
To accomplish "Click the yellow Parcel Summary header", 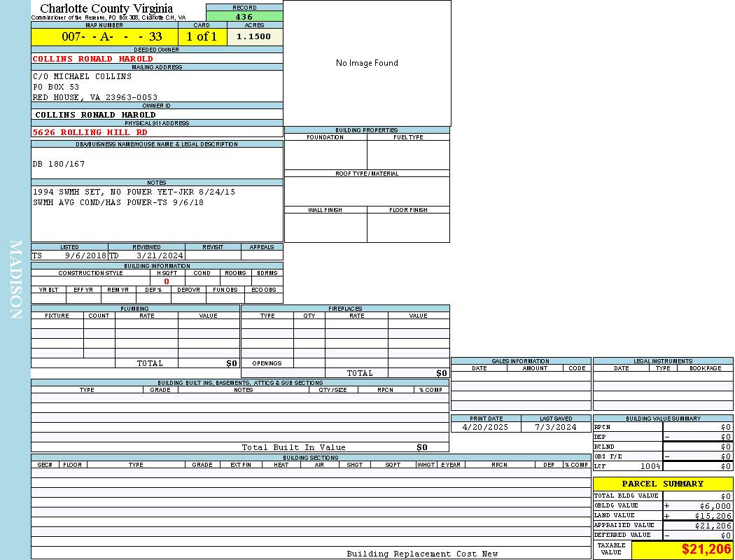I will (662, 484).
